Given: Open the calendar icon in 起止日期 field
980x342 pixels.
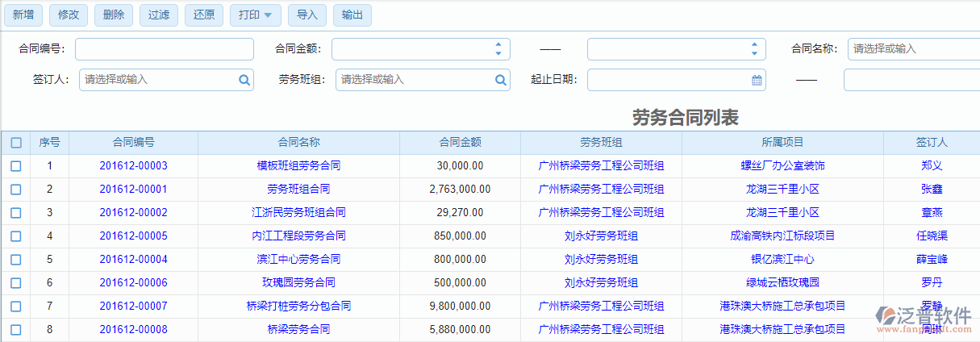Looking at the screenshot, I should [757, 80].
